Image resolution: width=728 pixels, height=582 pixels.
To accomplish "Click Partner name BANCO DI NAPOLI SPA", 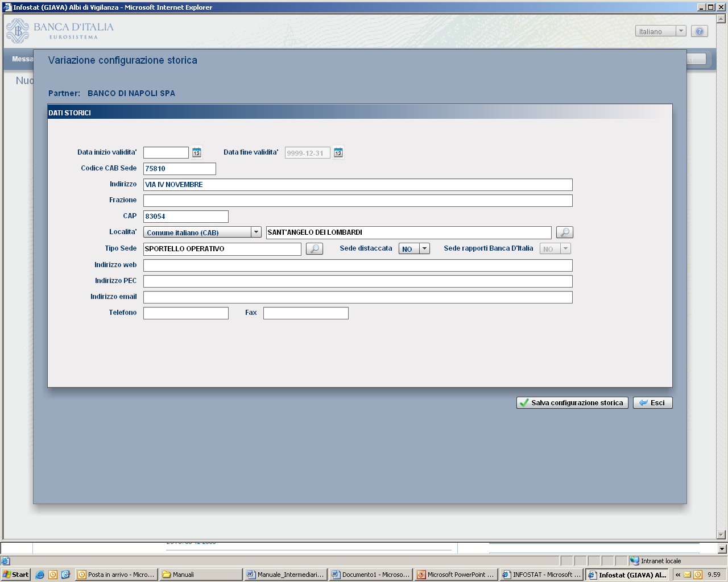I will (131, 93).
